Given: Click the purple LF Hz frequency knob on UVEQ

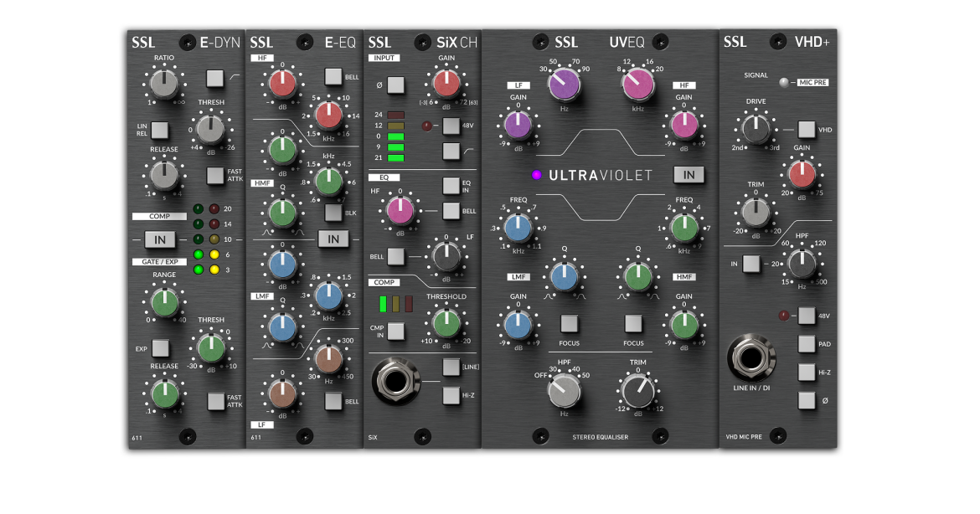Looking at the screenshot, I should tap(564, 85).
